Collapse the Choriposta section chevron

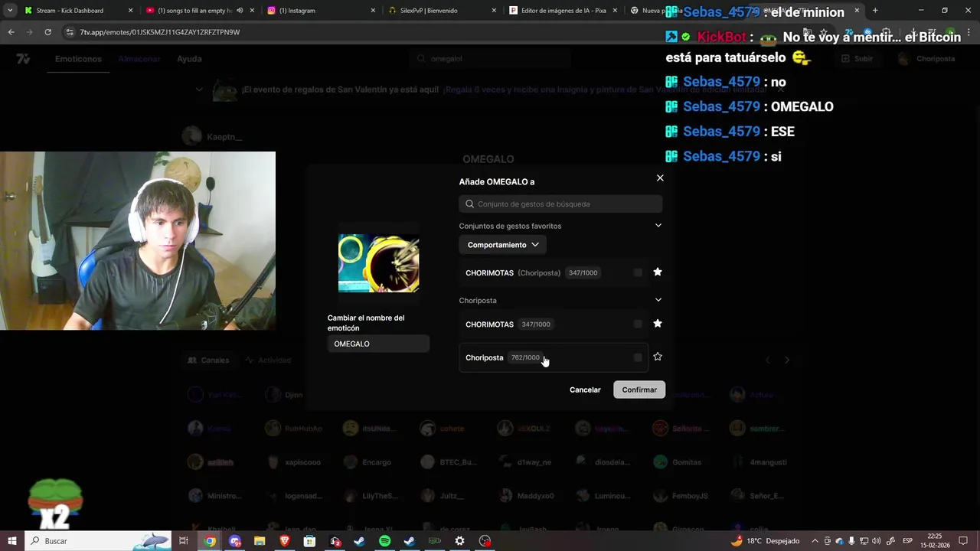pyautogui.click(x=658, y=300)
